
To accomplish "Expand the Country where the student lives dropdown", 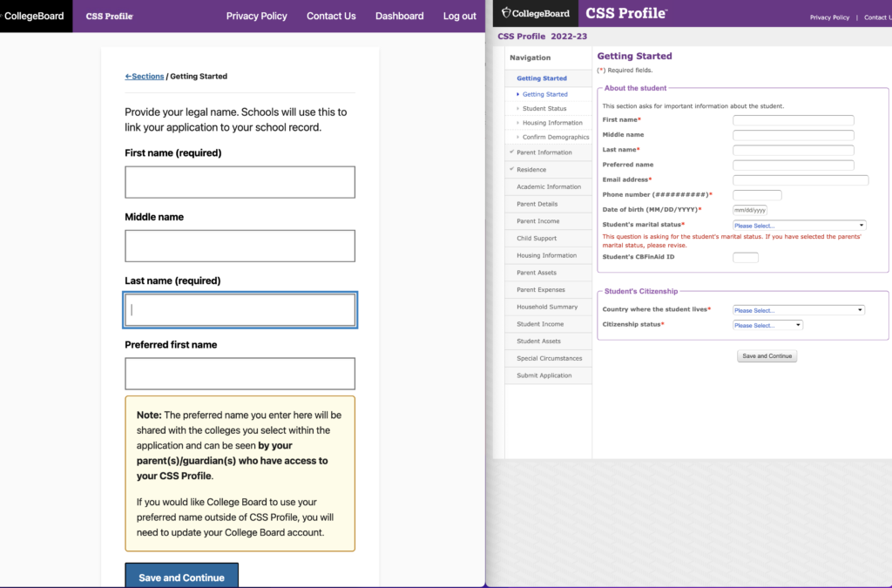I will click(798, 310).
